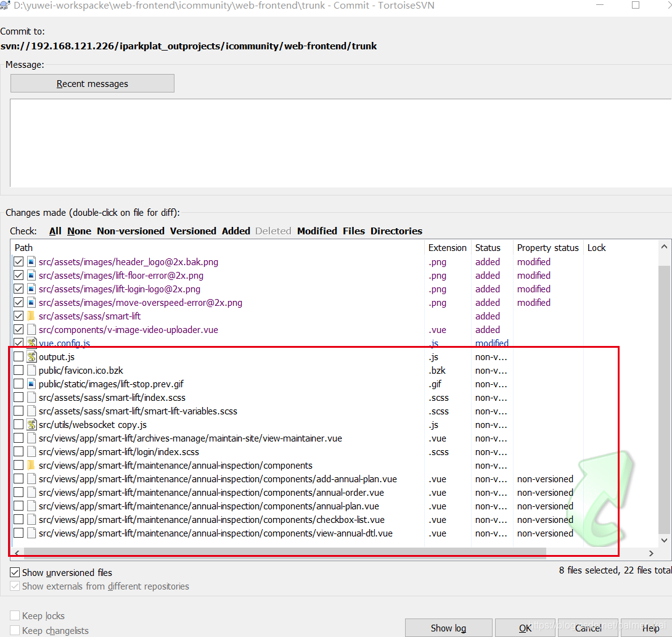672x637 pixels.
Task: Uncheck header_logo@2x.bak.png file checkbox
Action: click(18, 261)
